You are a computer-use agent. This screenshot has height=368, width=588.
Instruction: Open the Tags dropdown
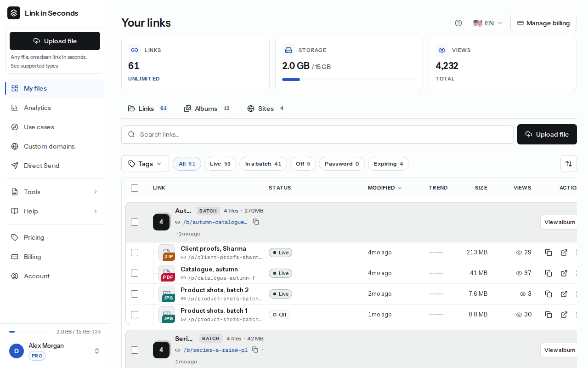point(145,164)
